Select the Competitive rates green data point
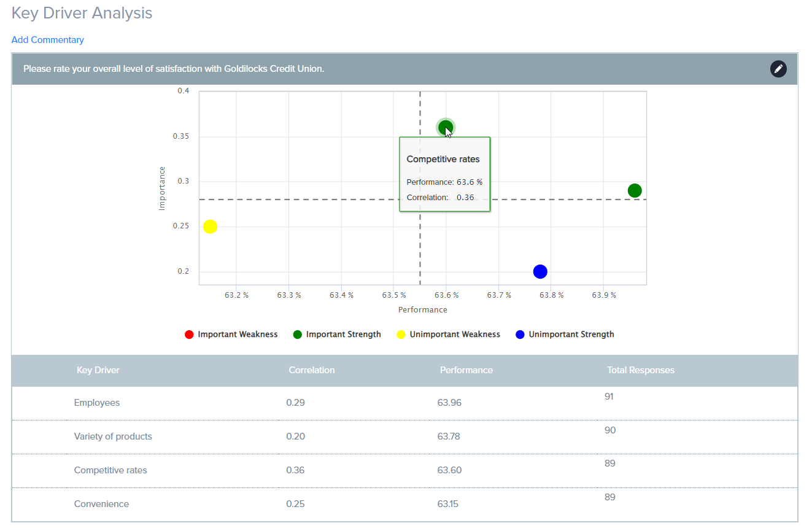 click(446, 128)
